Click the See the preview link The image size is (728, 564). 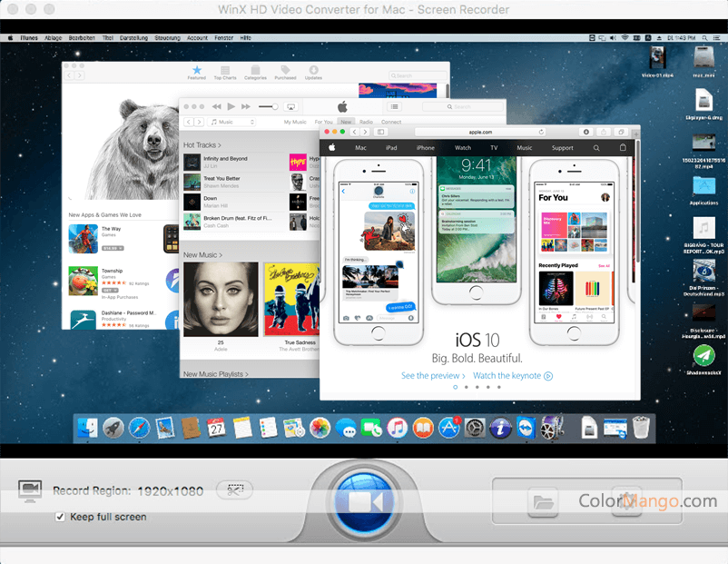[433, 375]
